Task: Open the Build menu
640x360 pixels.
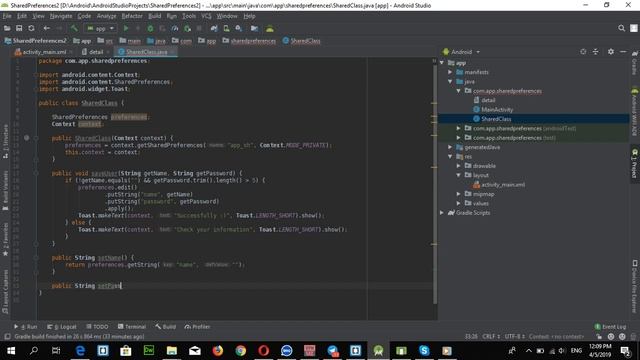Action: (154, 16)
